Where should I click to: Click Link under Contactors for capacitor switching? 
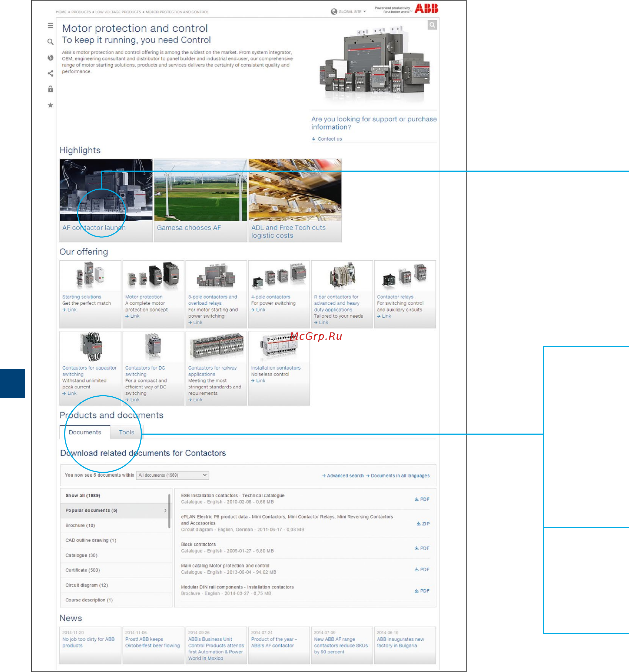(69, 393)
